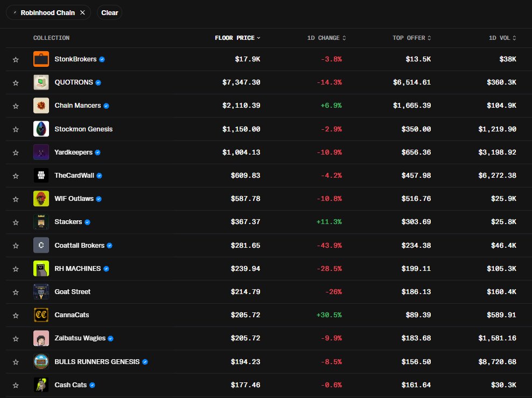The width and height of the screenshot is (532, 398).
Task: Select the COLLECTION column header
Action: pos(51,38)
